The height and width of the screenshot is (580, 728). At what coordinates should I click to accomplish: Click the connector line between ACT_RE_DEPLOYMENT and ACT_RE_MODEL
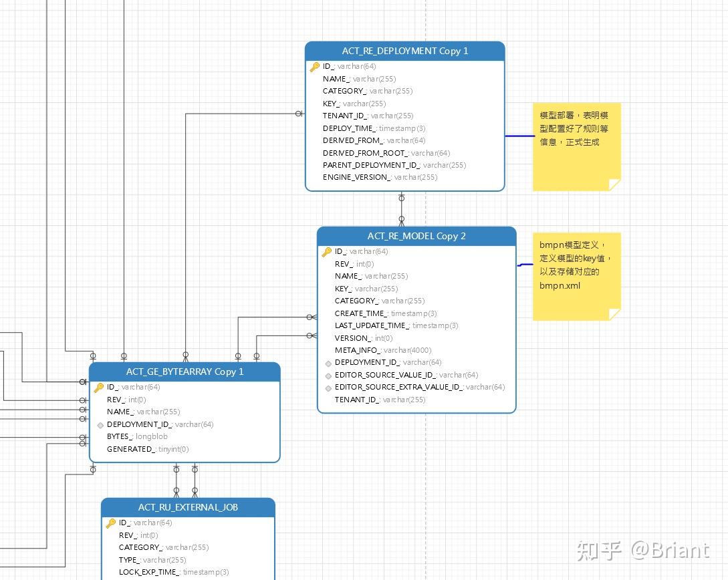(401, 209)
